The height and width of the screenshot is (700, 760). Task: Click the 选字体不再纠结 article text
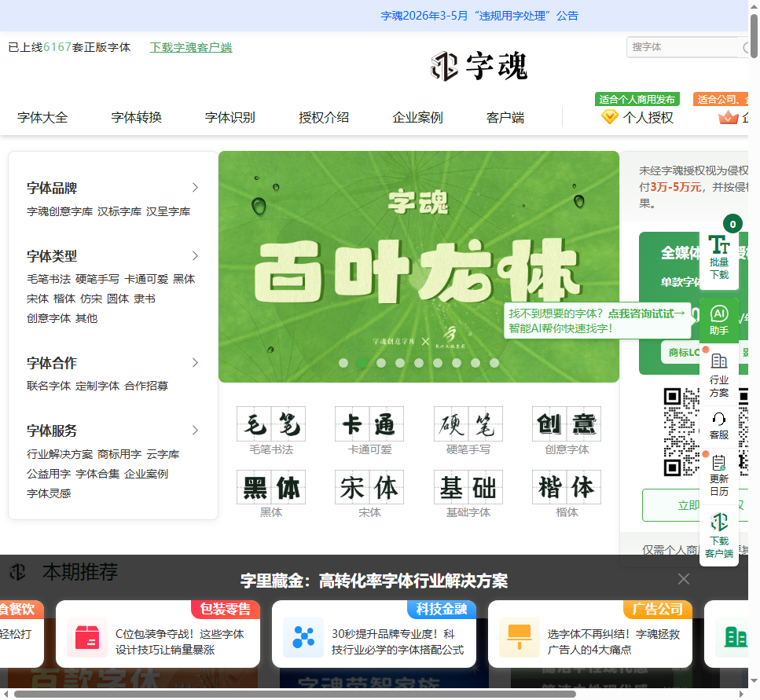[614, 642]
